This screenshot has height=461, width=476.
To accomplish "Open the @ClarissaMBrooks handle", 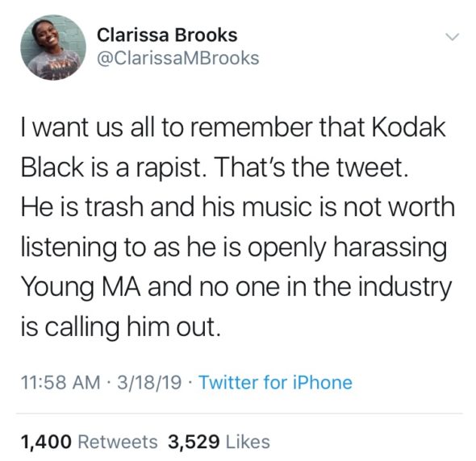I will (x=177, y=58).
